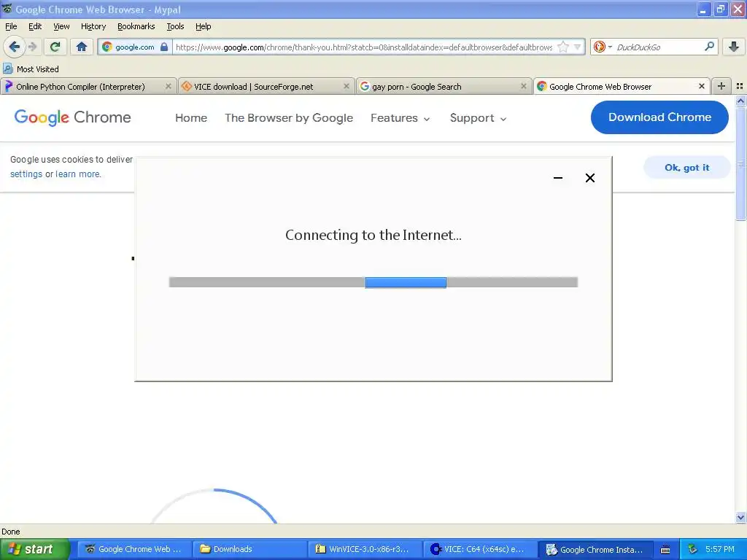Click the forward navigation arrow
Image resolution: width=747 pixels, height=560 pixels.
tap(32, 47)
